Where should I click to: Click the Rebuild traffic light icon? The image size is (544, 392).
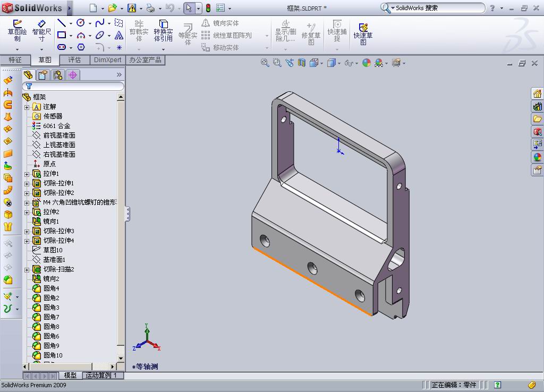point(208,8)
